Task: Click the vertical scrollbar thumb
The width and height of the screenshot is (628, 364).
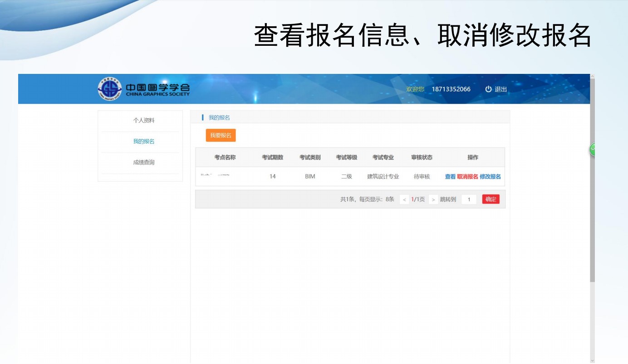Action: (592, 181)
